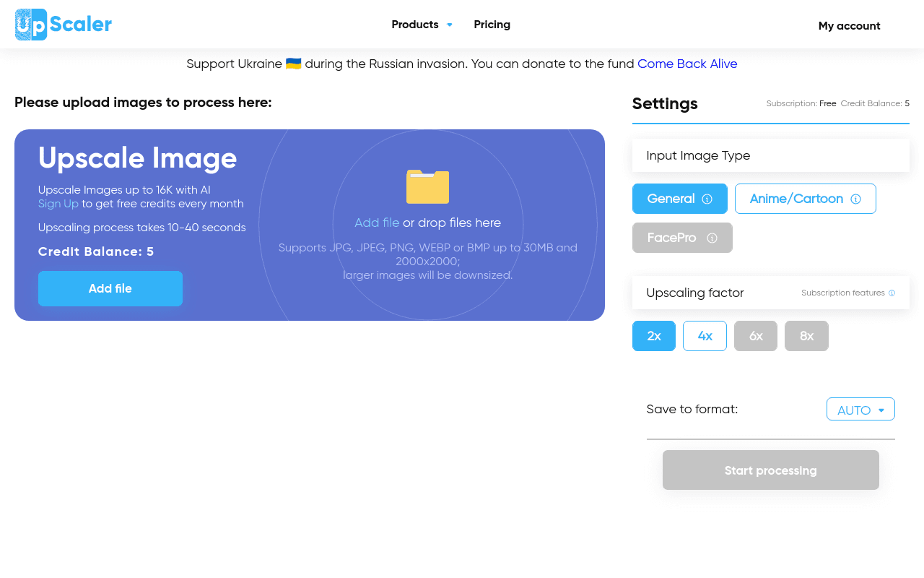This screenshot has height=578, width=924.
Task: Go to the Pricing page
Action: (492, 25)
